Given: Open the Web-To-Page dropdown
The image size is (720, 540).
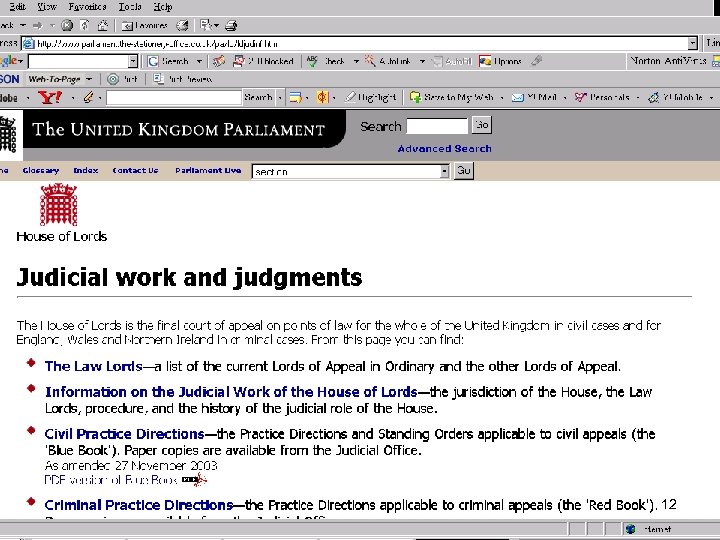Looking at the screenshot, I should pos(89,79).
